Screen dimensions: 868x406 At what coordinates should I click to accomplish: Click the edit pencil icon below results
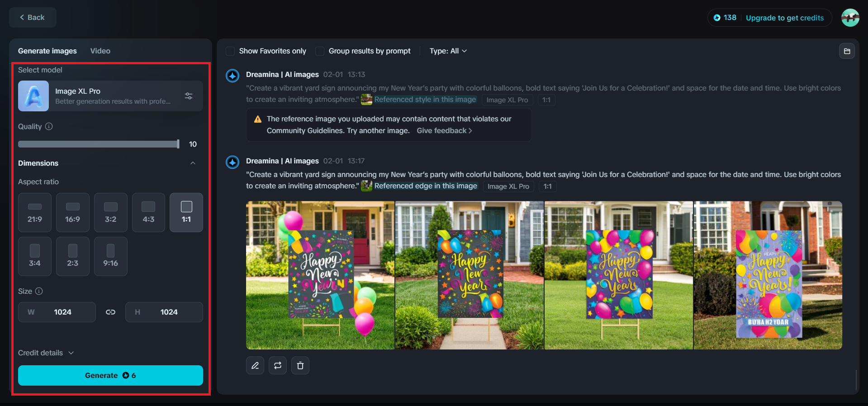pos(255,365)
